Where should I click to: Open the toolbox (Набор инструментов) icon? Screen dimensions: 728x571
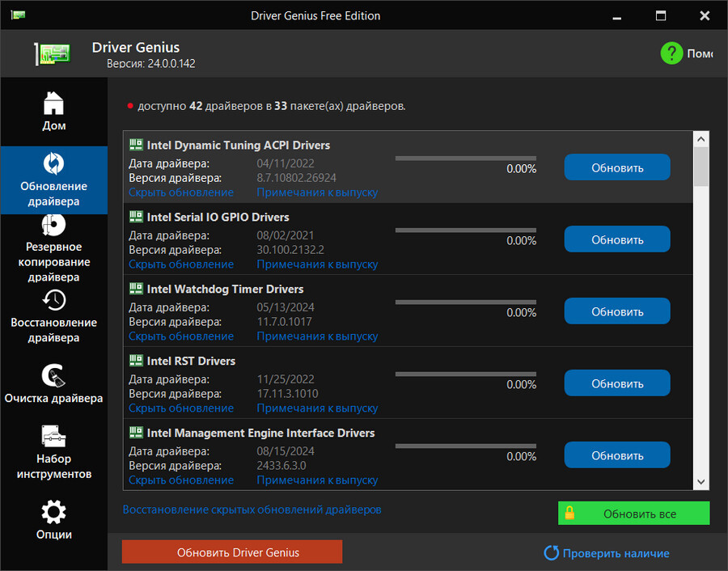pos(54,437)
